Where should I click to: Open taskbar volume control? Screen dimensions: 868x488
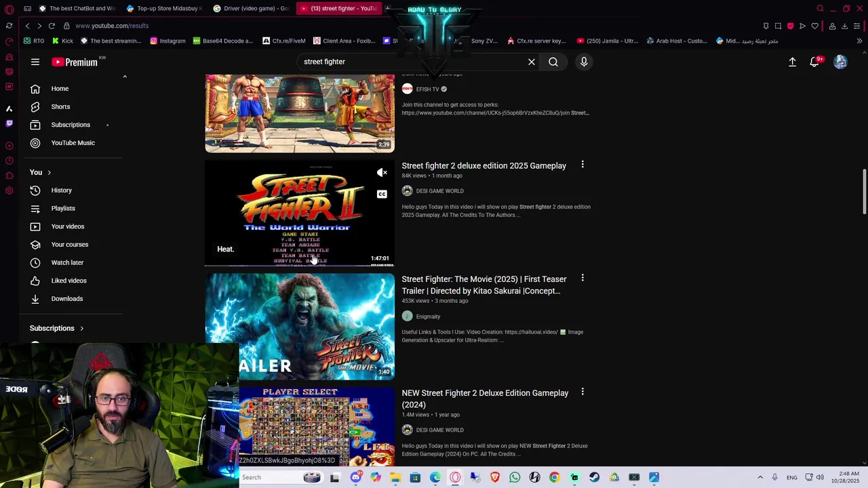coord(820,477)
